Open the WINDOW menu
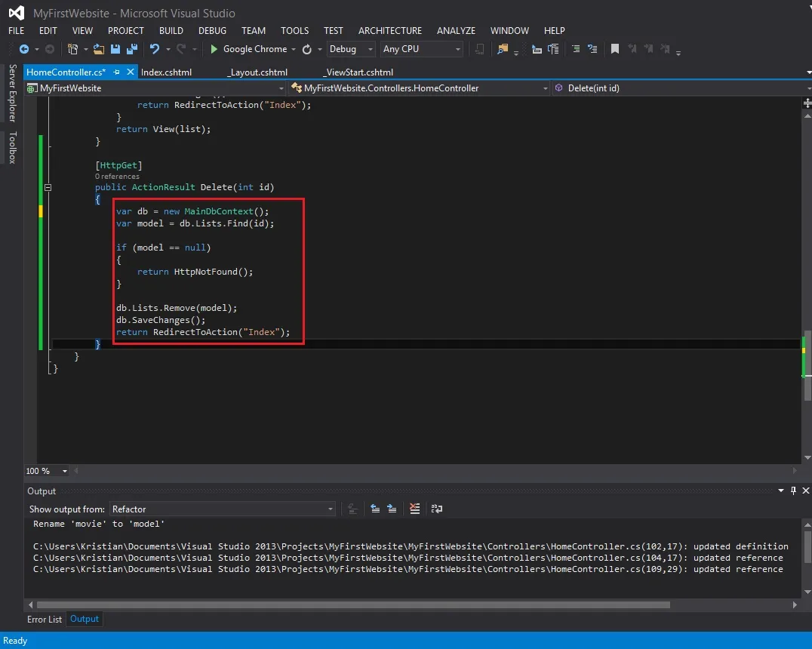812x649 pixels. [509, 30]
